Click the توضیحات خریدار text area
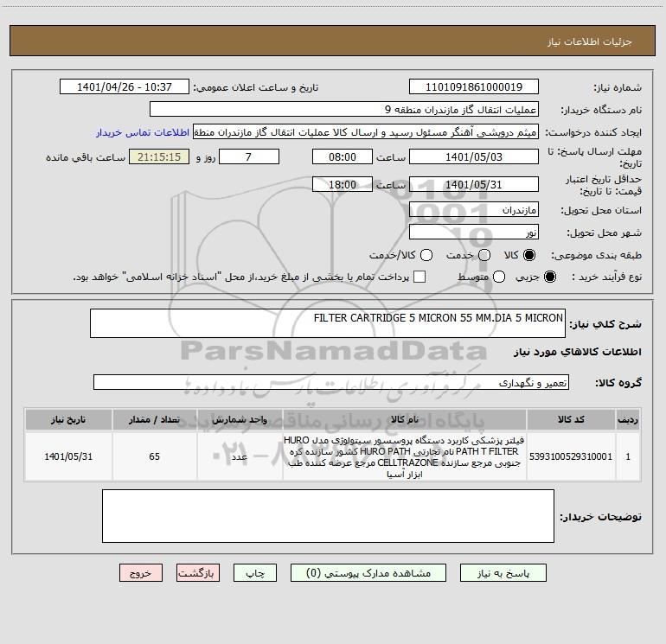This screenshot has width=666, height=644. pyautogui.click(x=328, y=516)
